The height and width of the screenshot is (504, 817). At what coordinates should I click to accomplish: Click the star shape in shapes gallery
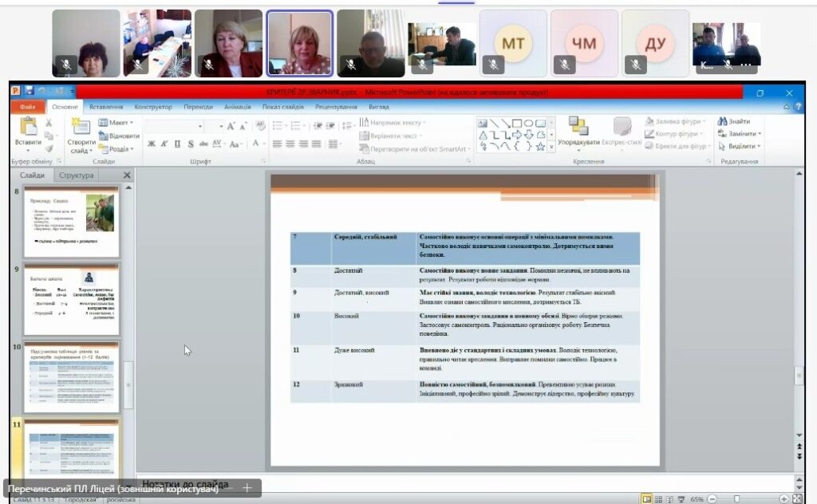(x=540, y=147)
